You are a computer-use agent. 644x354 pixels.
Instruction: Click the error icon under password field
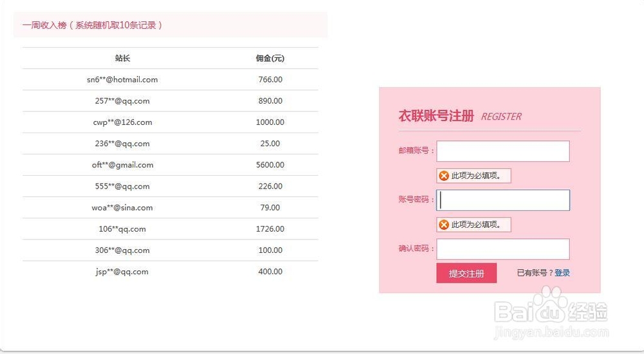point(444,225)
